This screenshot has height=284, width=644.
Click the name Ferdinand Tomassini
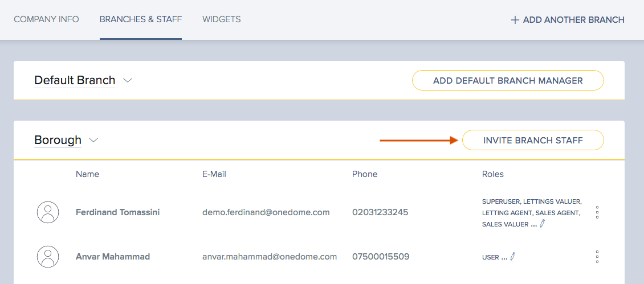[x=118, y=212]
